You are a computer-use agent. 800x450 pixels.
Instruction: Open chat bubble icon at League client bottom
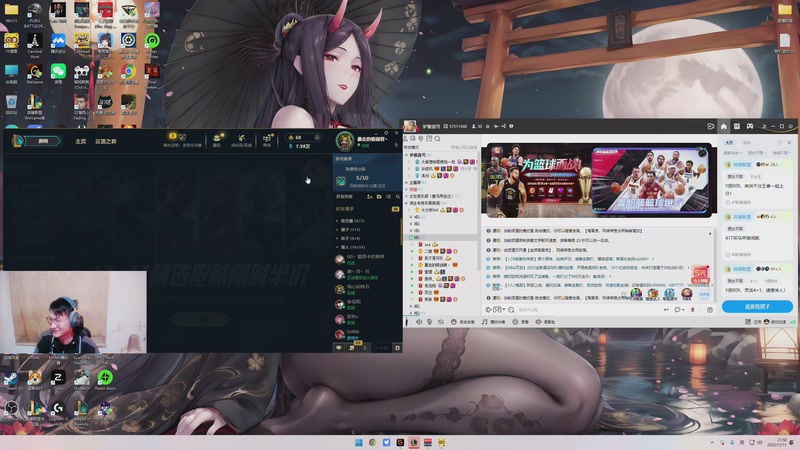[x=338, y=348]
